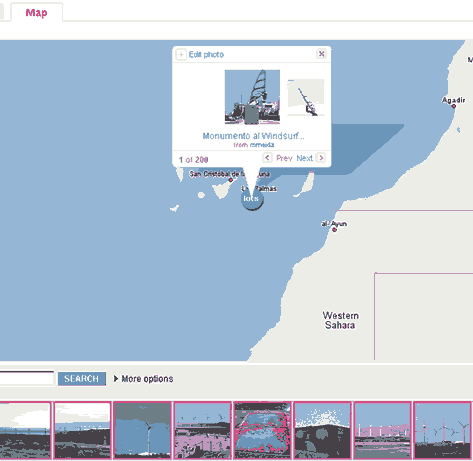
Task: Open the fourth strip thumbnail with purple foreground
Action: click(202, 431)
